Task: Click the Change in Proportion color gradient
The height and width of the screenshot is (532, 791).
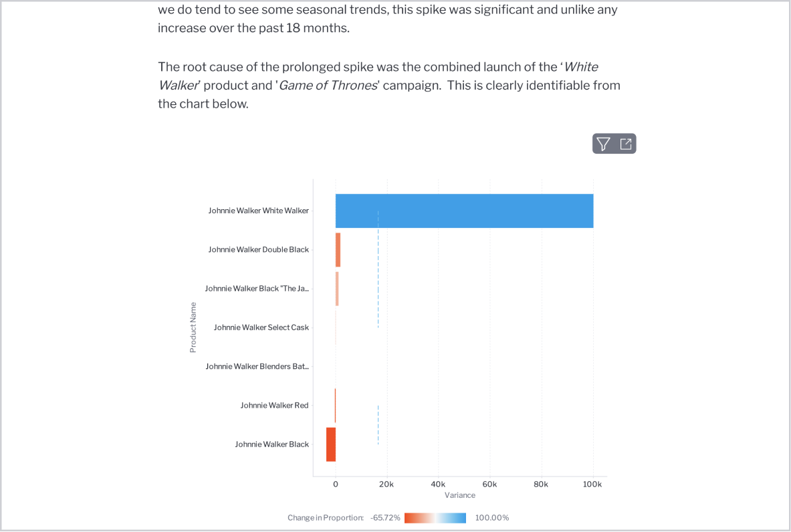Action: 435,518
